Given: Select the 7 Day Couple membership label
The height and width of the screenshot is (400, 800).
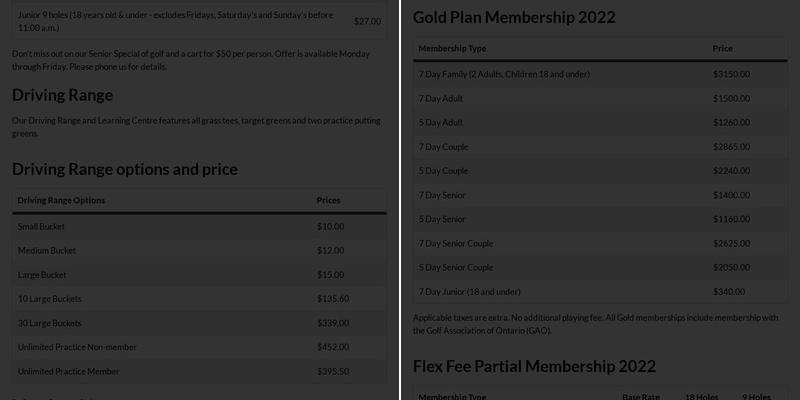Looking at the screenshot, I should (443, 147).
